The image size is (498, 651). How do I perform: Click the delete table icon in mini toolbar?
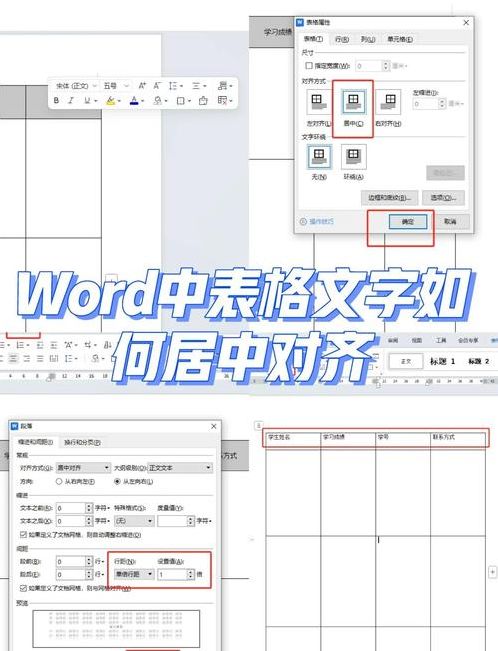[223, 100]
